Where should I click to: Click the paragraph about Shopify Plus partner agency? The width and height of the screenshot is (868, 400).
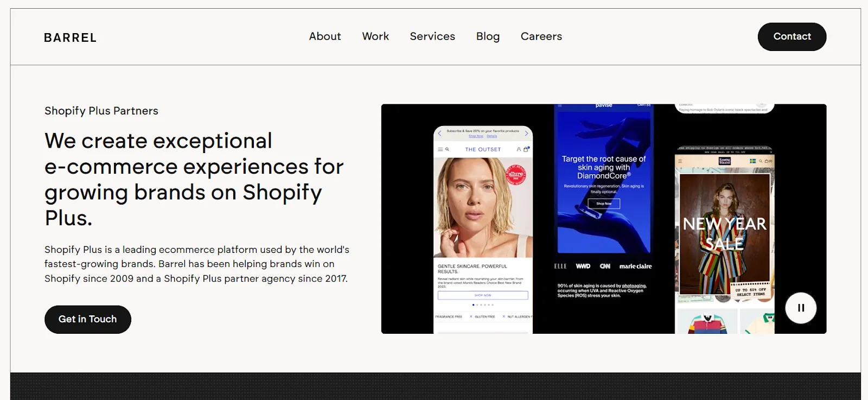coord(197,264)
